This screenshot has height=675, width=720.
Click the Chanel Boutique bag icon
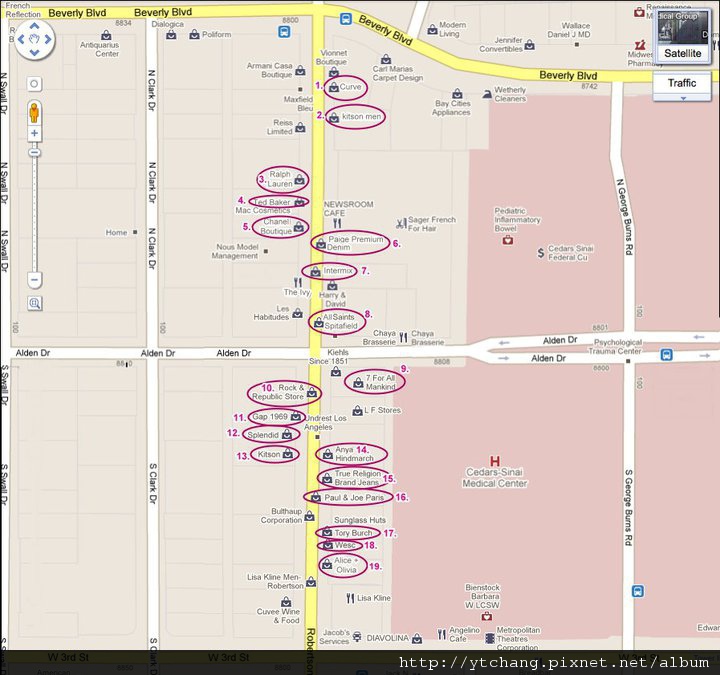(x=299, y=226)
